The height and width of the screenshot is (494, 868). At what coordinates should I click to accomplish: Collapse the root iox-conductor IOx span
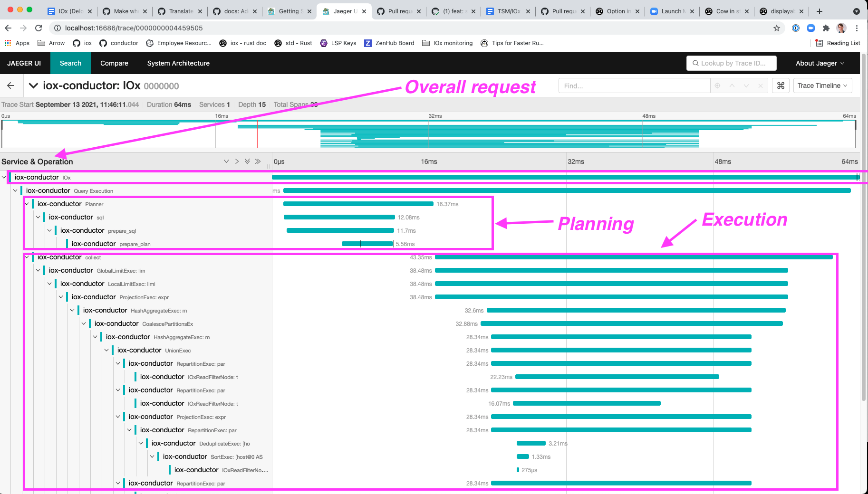tap(4, 177)
